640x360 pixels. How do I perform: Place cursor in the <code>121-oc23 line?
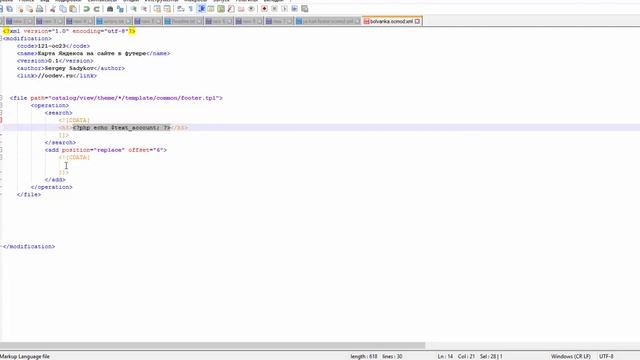[x=53, y=46]
